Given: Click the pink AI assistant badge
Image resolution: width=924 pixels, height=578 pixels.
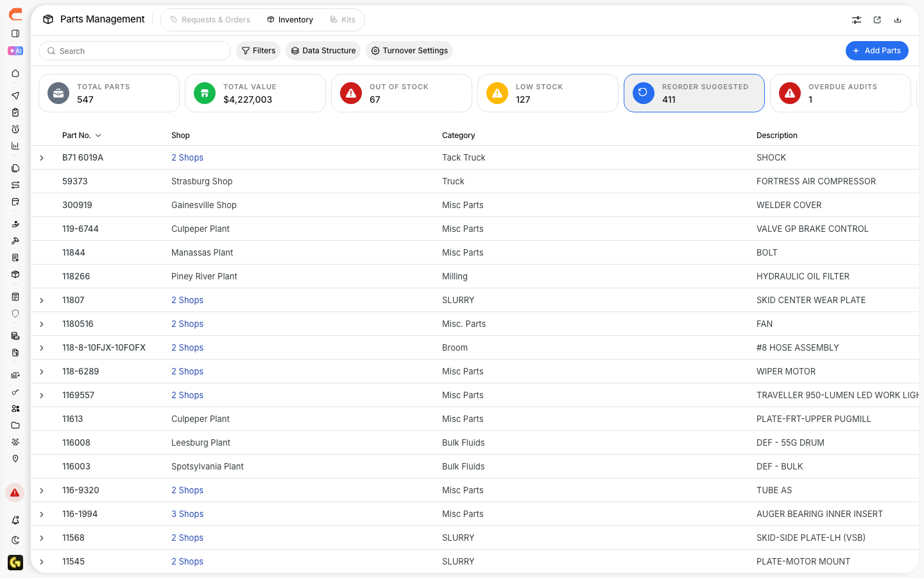Looking at the screenshot, I should point(15,51).
